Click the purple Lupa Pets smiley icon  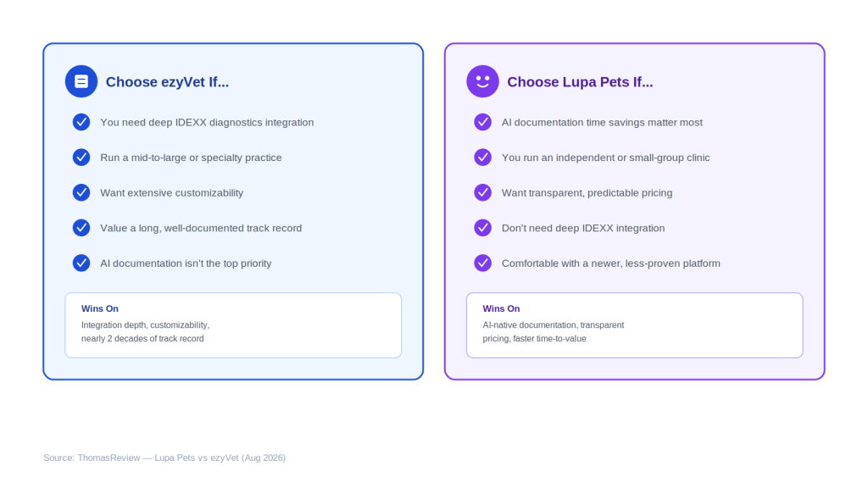(482, 81)
